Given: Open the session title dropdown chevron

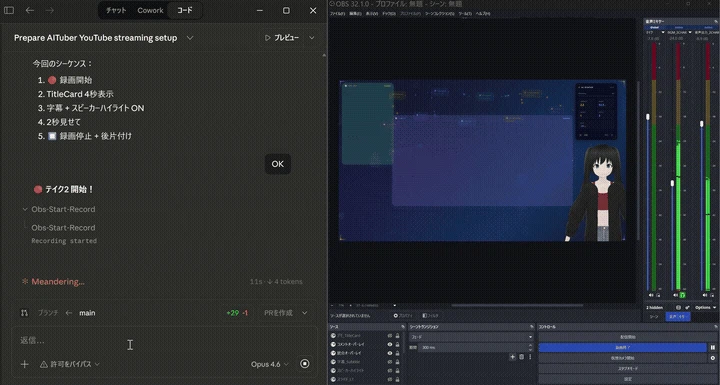Looking at the screenshot, I should 190,38.
